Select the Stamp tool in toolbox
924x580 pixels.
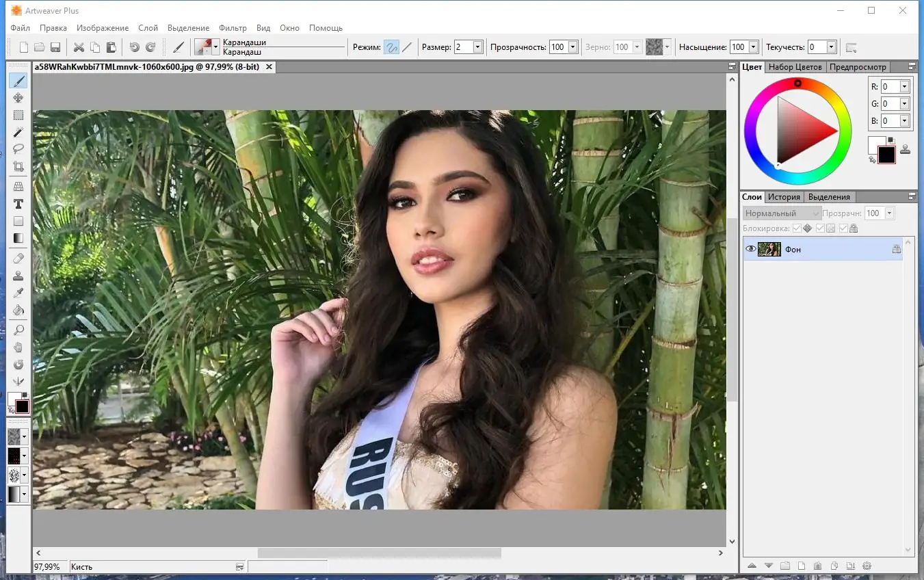pyautogui.click(x=18, y=276)
